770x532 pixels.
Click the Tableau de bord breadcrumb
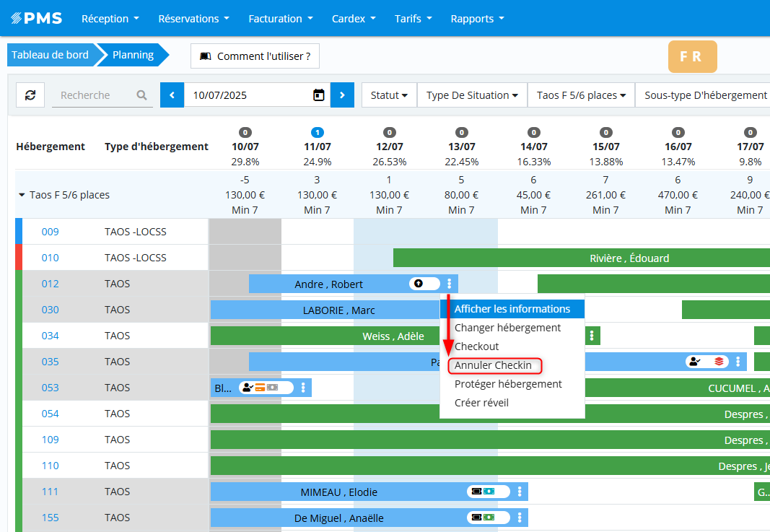pyautogui.click(x=50, y=55)
